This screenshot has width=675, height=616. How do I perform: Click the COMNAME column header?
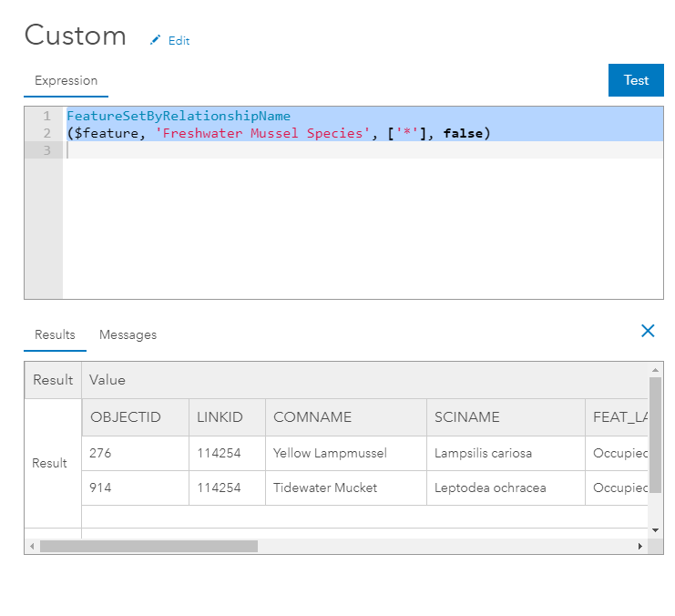312,417
